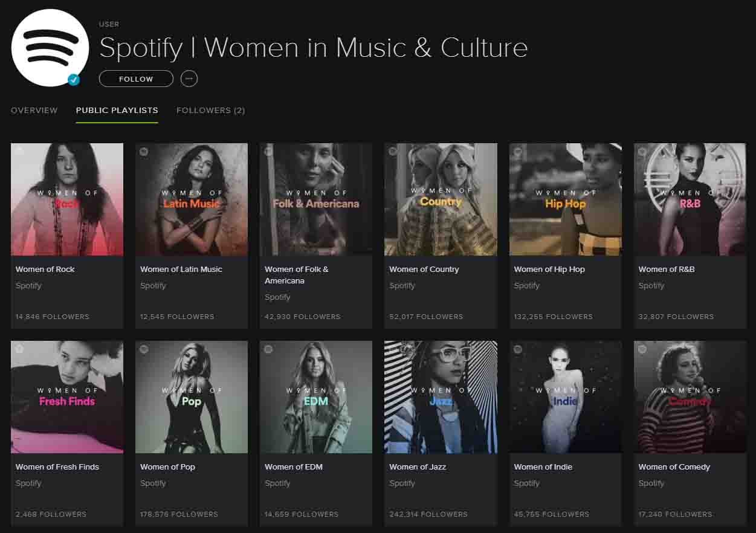This screenshot has width=756, height=533.
Task: Click the 'Women of Fresh Finds' title link
Action: [57, 467]
